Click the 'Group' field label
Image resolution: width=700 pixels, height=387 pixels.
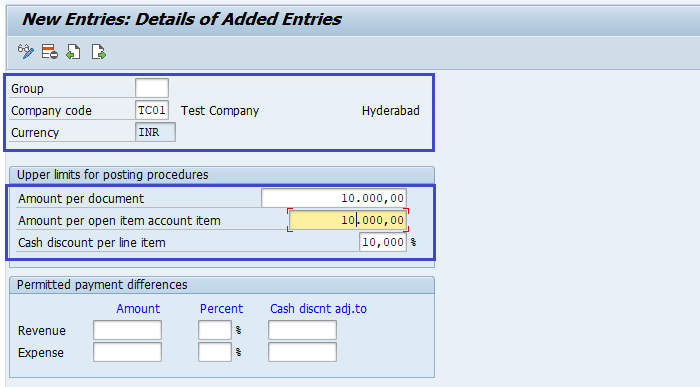(x=27, y=89)
